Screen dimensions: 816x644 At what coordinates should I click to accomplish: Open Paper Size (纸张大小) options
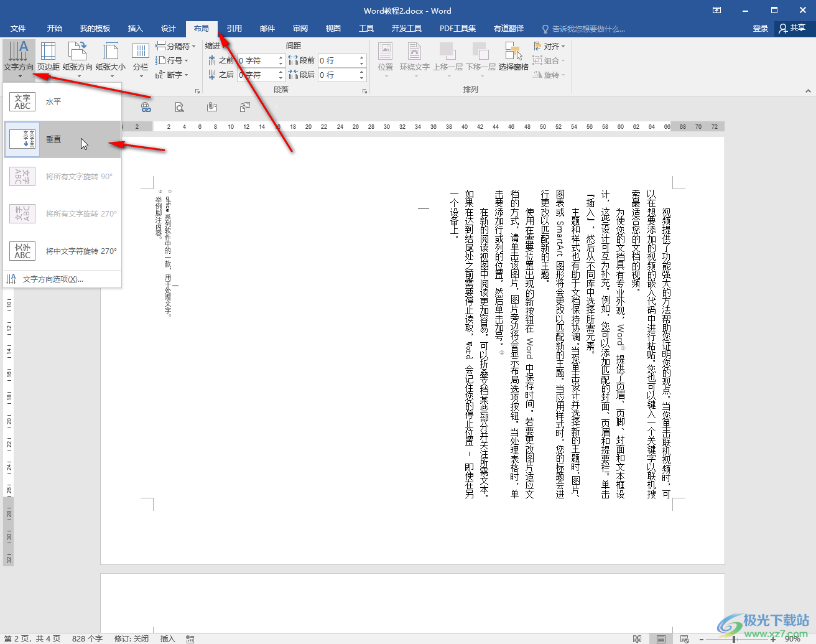111,60
